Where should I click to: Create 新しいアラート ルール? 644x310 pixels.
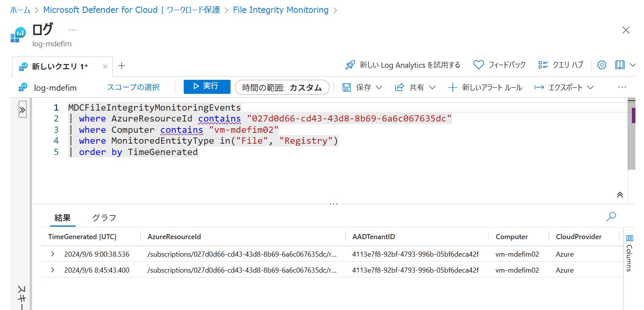(x=485, y=87)
